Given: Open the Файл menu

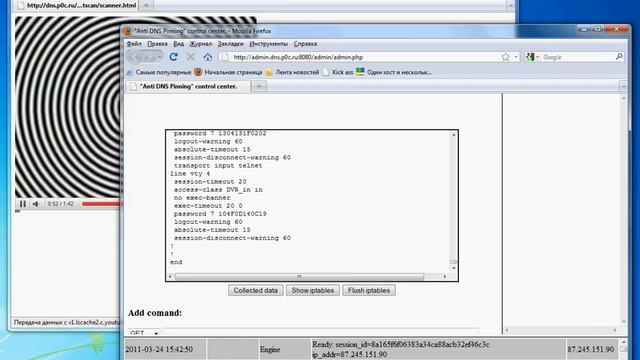Looking at the screenshot, I should (134, 44).
